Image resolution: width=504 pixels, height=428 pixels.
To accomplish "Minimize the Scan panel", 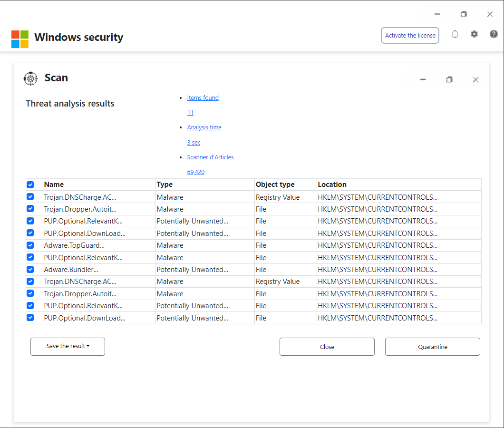I will tap(423, 79).
